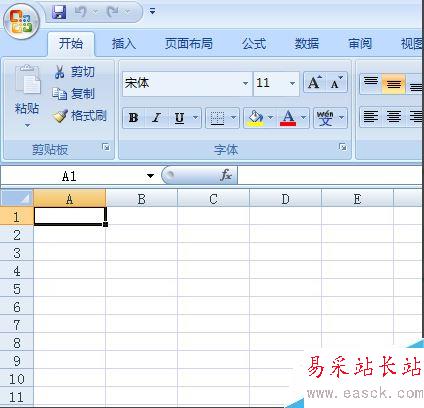Click 剪切 to cut the selection

74,72
